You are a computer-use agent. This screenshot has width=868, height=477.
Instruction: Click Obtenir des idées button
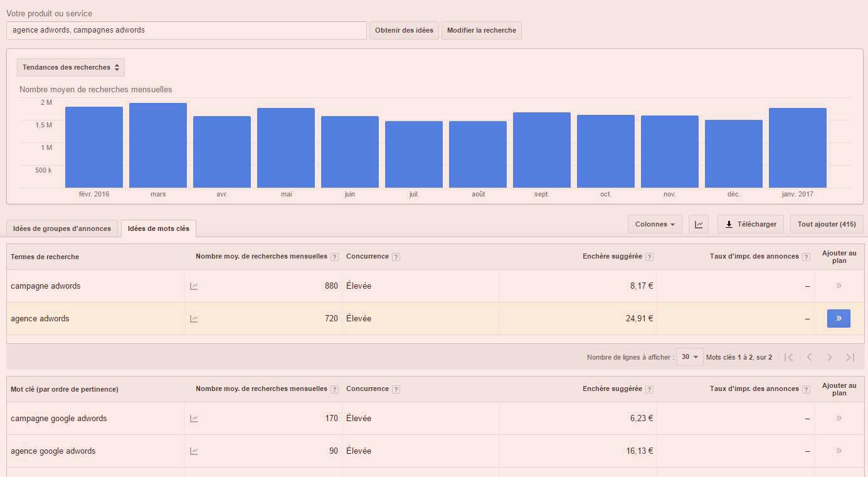[x=404, y=30]
